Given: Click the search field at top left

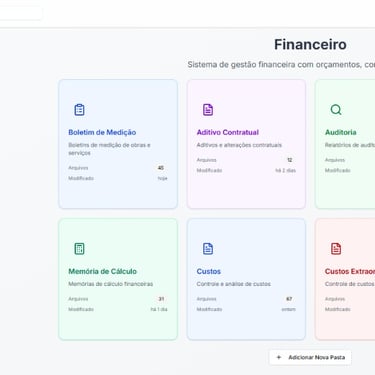Looking at the screenshot, I should click(21, 13).
